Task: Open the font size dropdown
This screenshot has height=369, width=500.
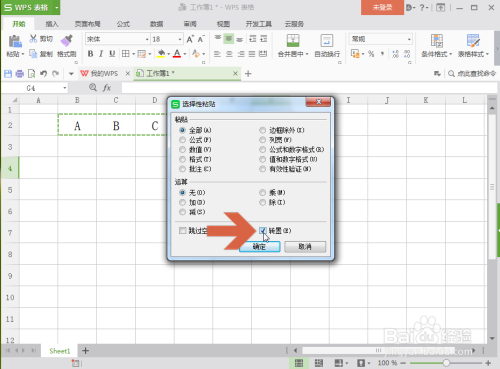Action: (180, 39)
